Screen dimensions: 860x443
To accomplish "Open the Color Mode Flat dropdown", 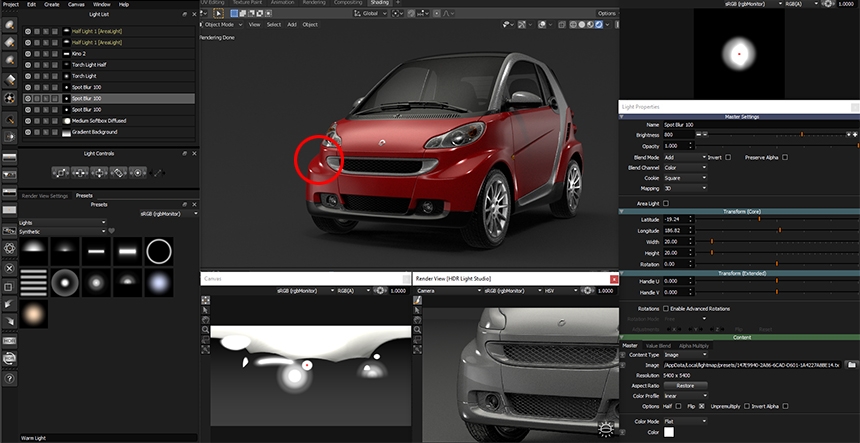I will (x=684, y=421).
